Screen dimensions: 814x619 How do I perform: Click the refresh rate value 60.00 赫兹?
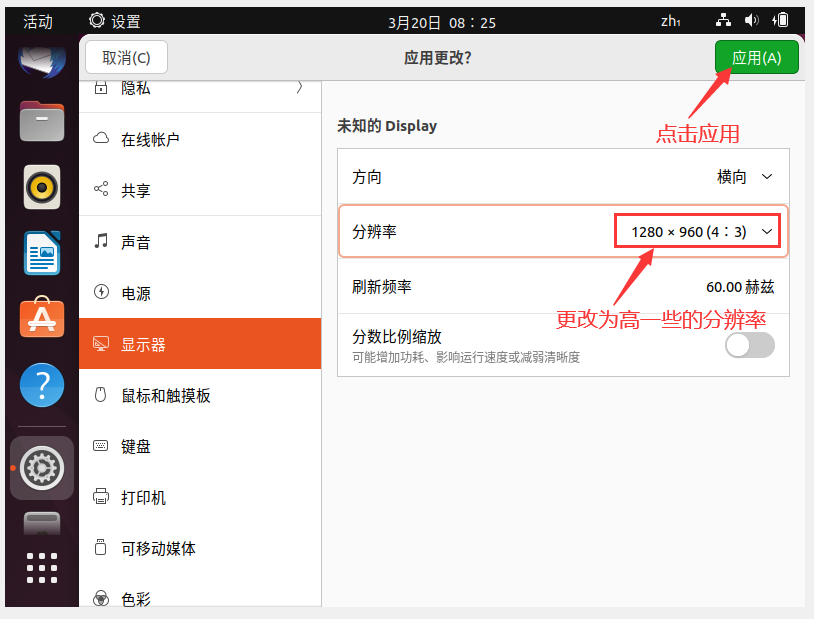(x=740, y=287)
